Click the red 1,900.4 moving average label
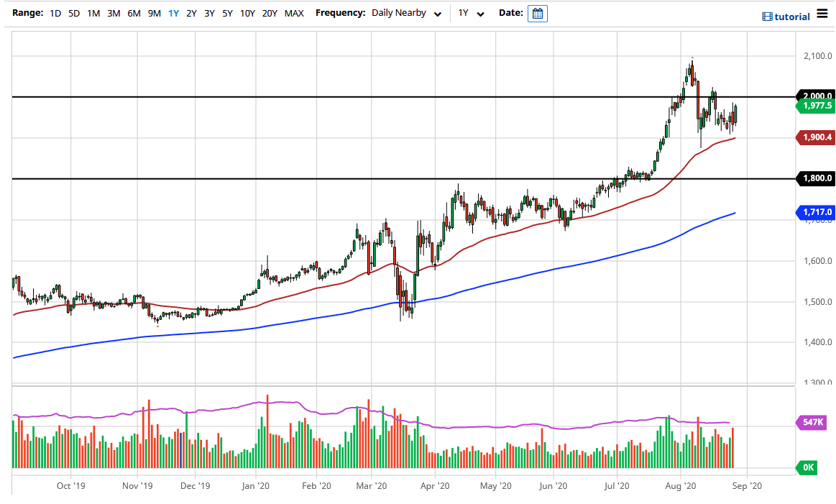Viewport: 836px width, 504px height. point(815,137)
